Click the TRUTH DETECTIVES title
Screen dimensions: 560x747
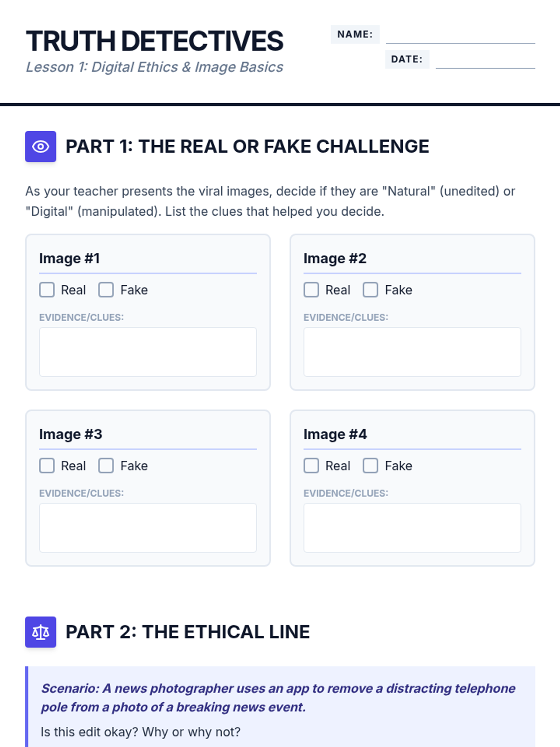tap(154, 41)
